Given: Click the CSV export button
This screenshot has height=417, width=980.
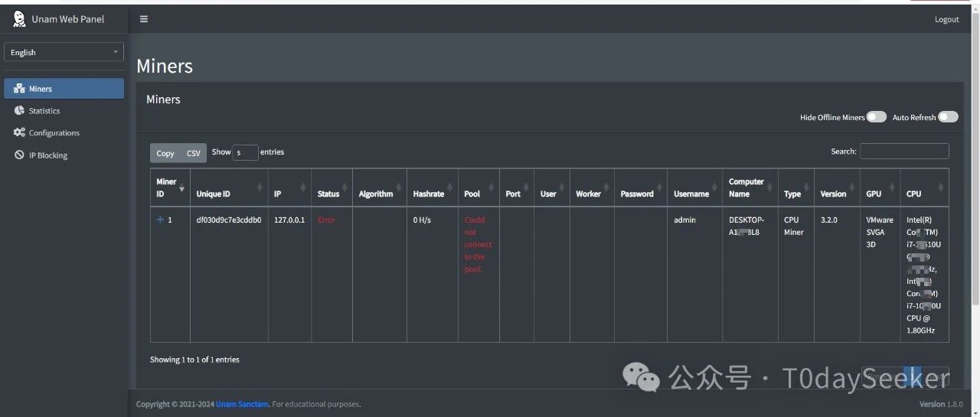Looking at the screenshot, I should [194, 153].
